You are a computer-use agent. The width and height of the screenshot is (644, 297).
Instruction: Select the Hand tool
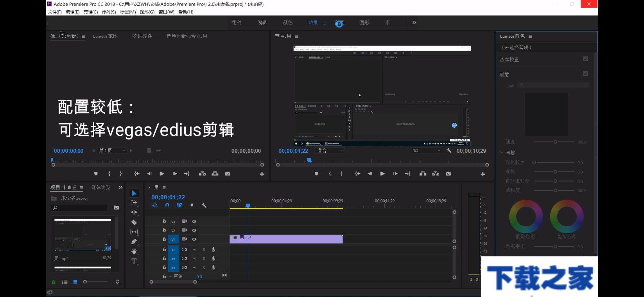[x=134, y=251]
